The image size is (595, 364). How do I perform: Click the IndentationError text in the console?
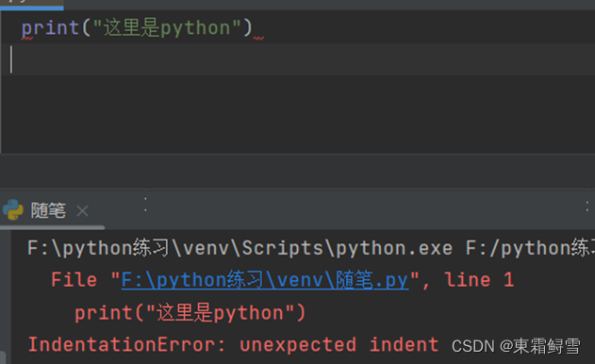pyautogui.click(x=123, y=344)
